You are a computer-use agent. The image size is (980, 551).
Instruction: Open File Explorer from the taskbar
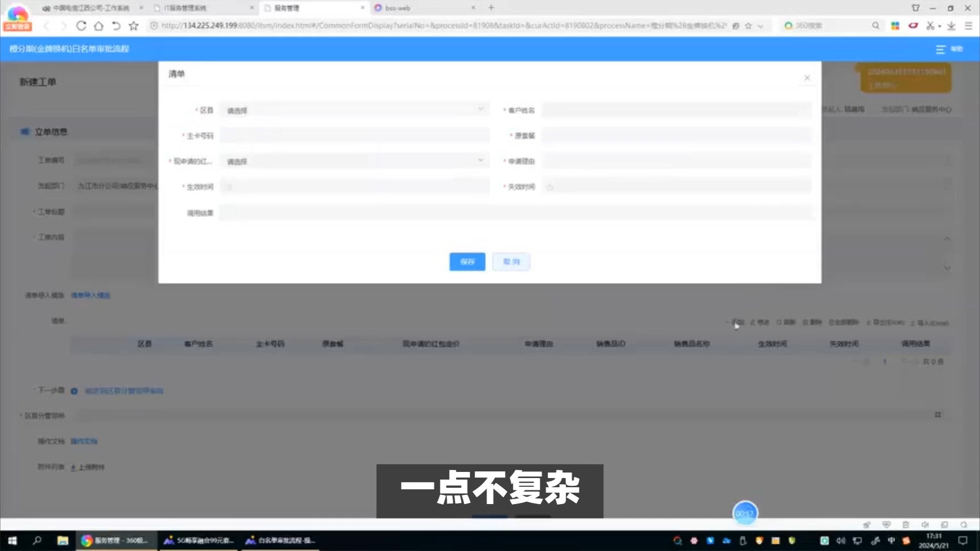63,540
